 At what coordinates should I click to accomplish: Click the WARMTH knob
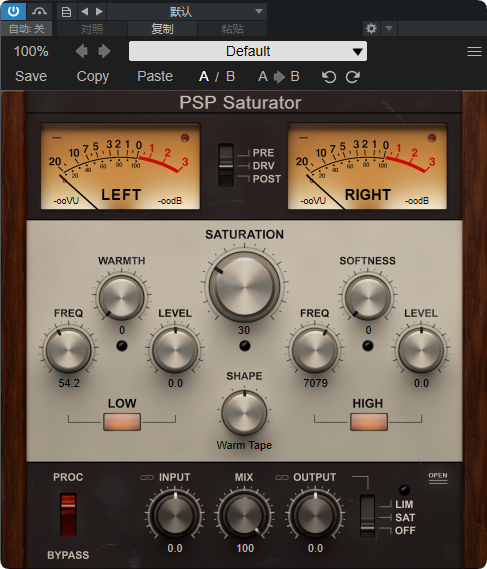(x=121, y=298)
